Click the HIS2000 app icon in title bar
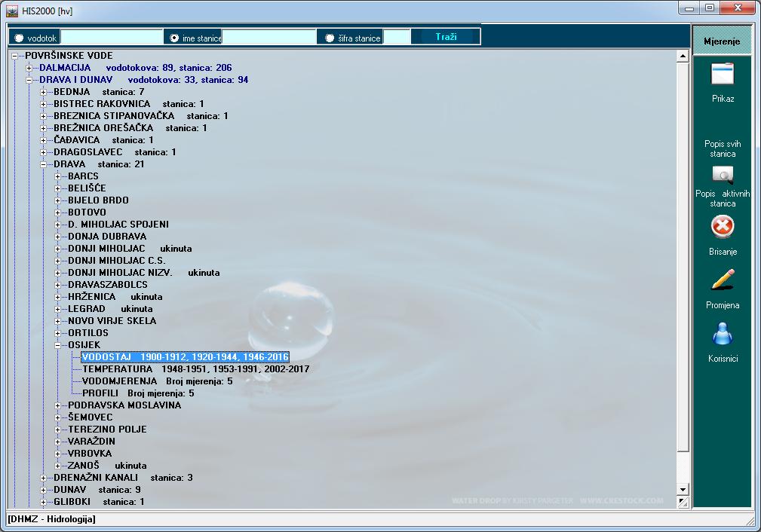 coord(12,11)
